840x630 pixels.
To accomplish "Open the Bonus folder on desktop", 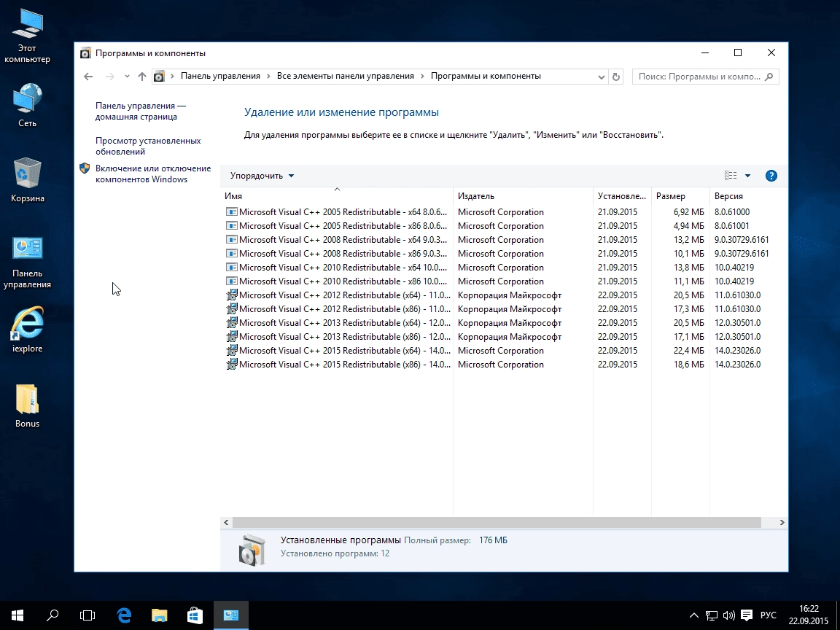I will click(x=27, y=406).
